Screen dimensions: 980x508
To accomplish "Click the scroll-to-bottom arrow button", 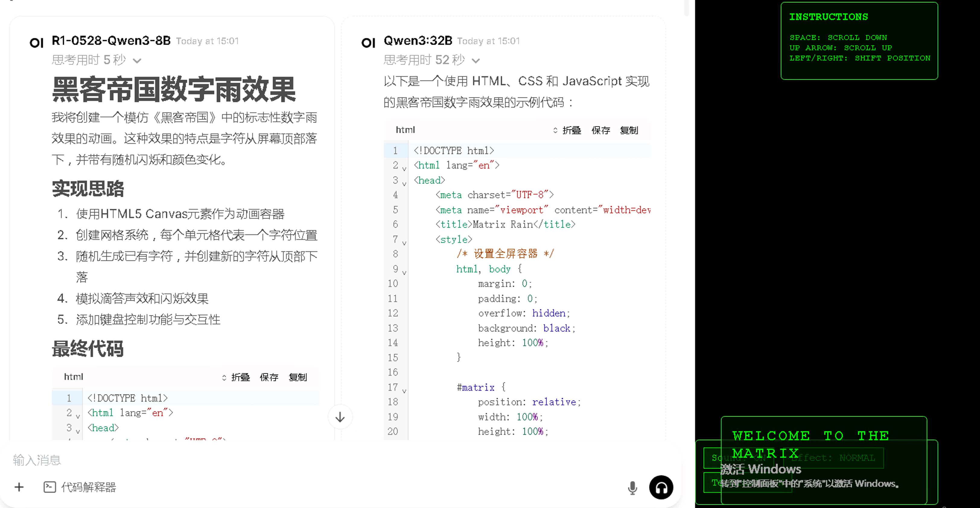I will pyautogui.click(x=340, y=417).
